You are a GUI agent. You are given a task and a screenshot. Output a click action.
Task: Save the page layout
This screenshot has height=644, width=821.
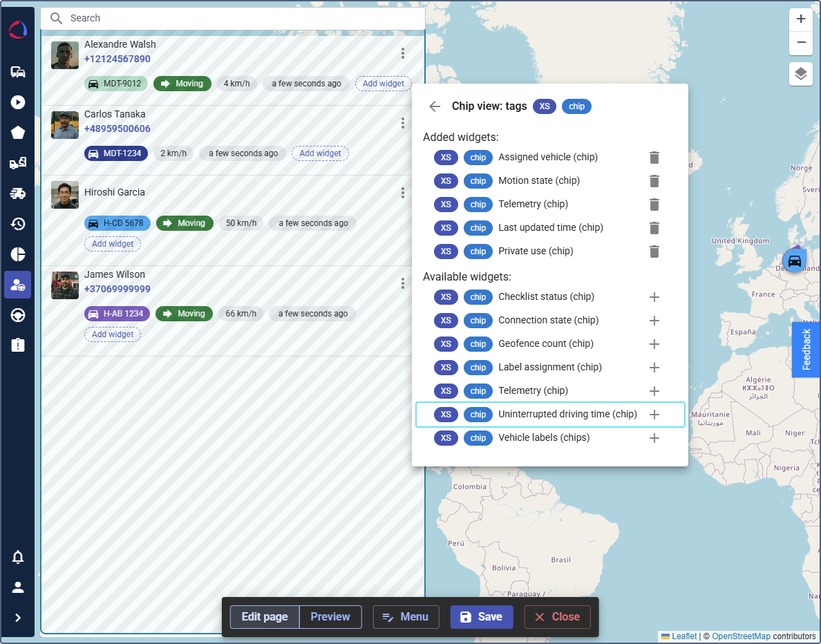482,617
